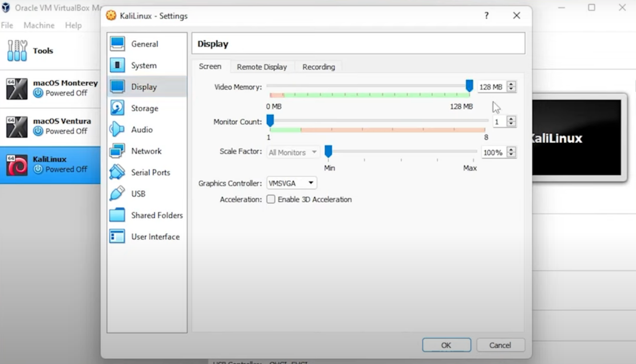636x364 pixels.
Task: Click the Monitor Count slider handle
Action: [x=270, y=120]
